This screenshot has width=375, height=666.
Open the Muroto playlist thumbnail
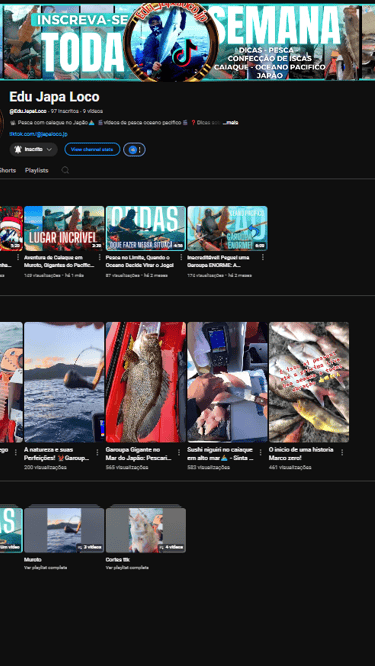(x=64, y=530)
